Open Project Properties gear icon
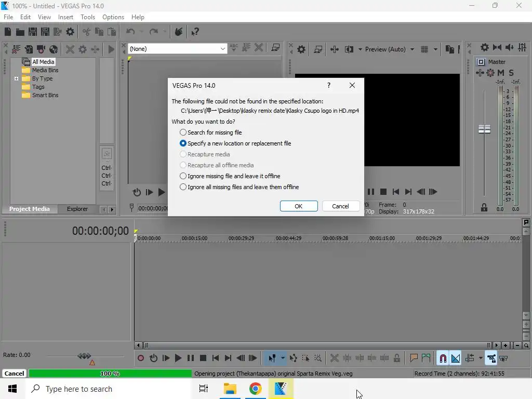532x399 pixels. 70,32
